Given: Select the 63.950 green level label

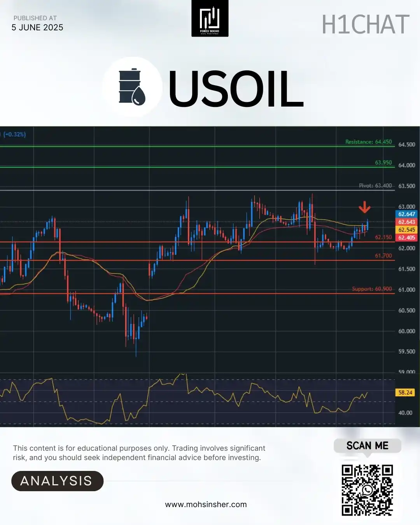Looking at the screenshot, I should point(383,162).
